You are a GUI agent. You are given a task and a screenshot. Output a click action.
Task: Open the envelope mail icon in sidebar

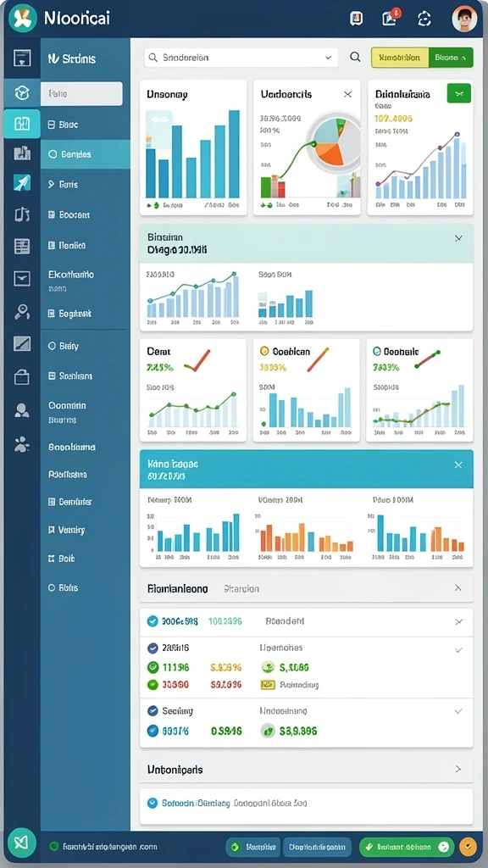pos(21,278)
